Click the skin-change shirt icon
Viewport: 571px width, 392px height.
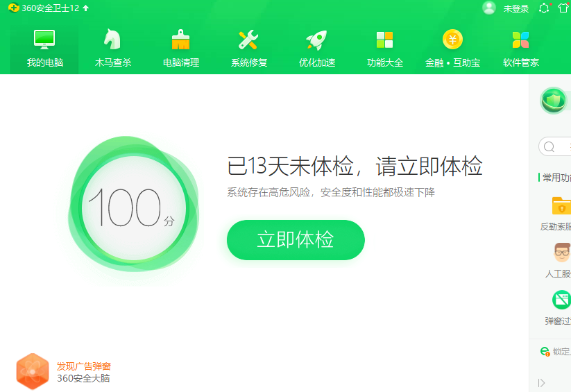(563, 8)
